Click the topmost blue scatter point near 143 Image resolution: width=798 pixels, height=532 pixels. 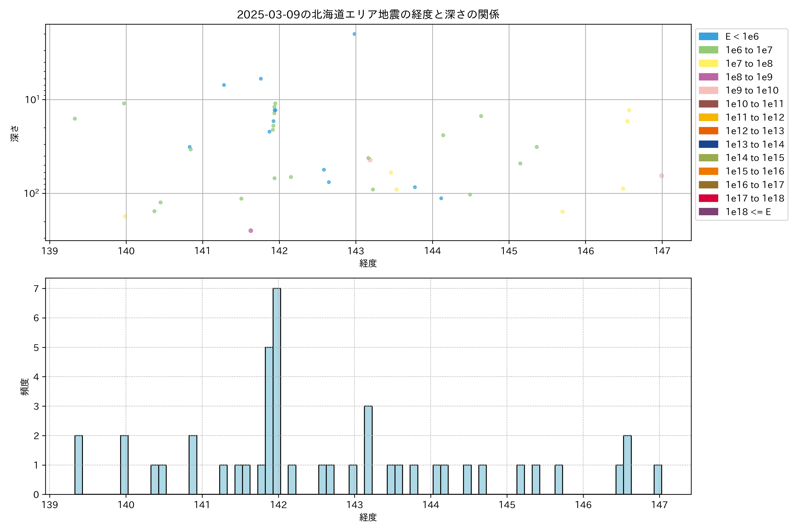pyautogui.click(x=354, y=34)
